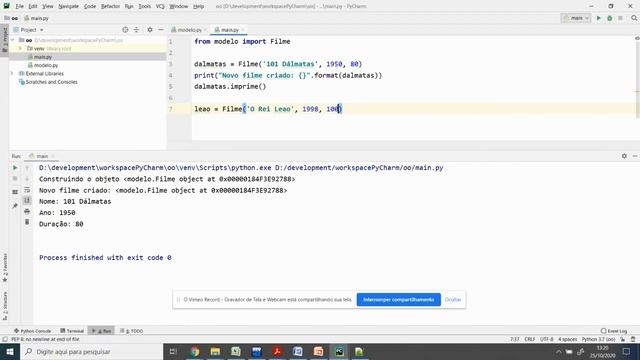Viewport: 640px width, 360px height.
Task: Hide the Run panel with minus icon
Action: [x=635, y=156]
